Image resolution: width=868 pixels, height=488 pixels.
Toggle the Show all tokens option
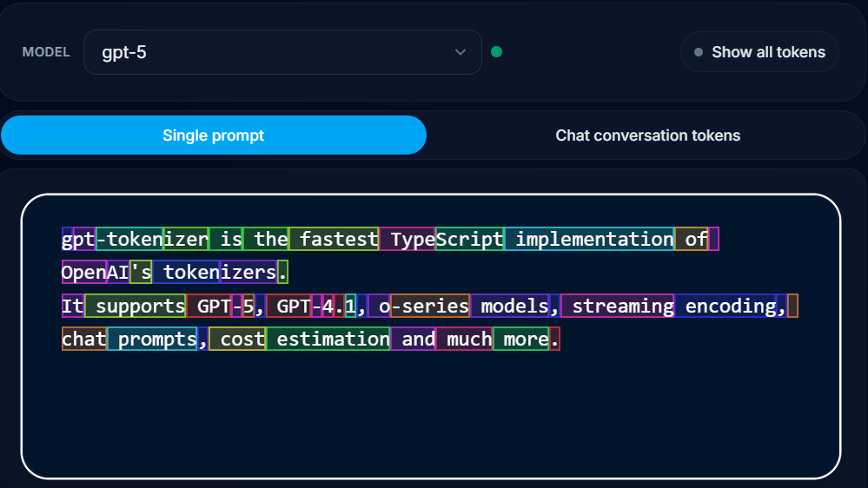pos(759,52)
